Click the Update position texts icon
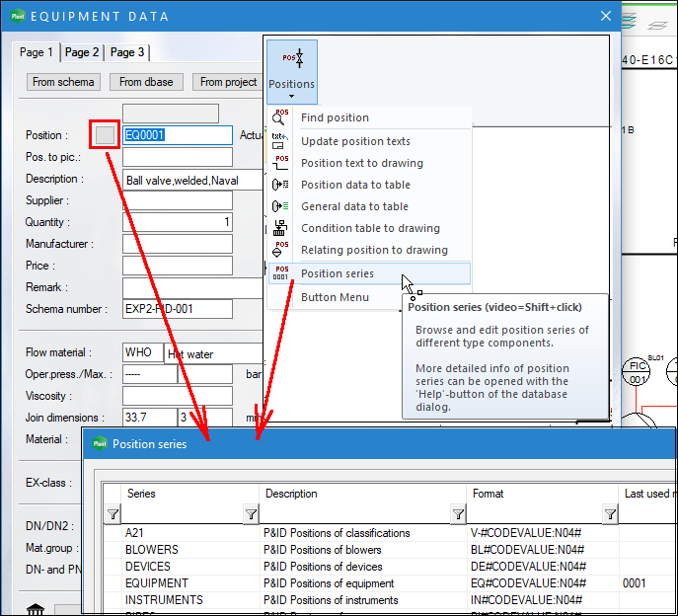 point(280,141)
